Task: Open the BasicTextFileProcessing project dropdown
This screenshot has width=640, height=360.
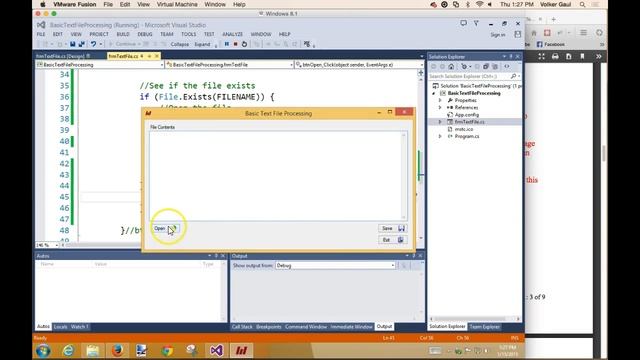Action: (x=100, y=65)
